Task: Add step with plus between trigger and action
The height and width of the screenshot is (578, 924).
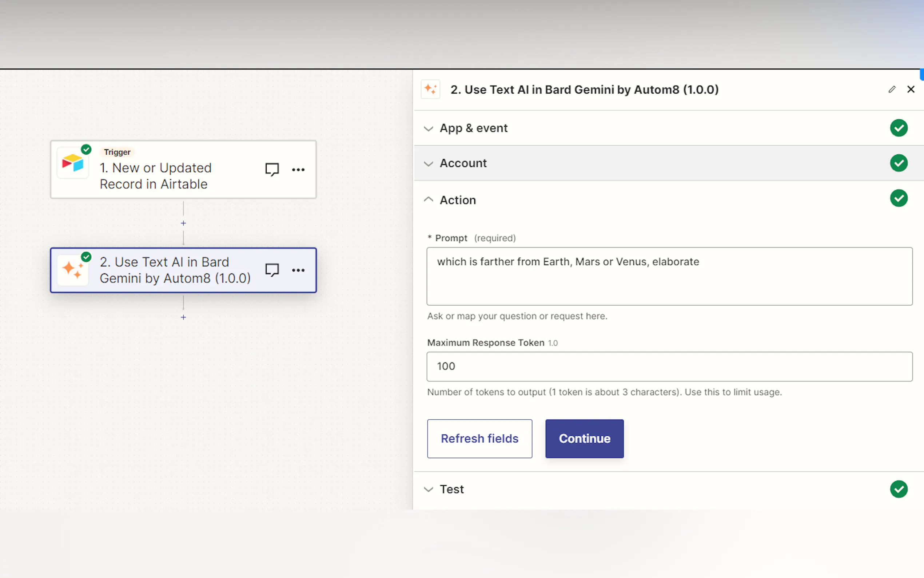Action: coord(183,223)
